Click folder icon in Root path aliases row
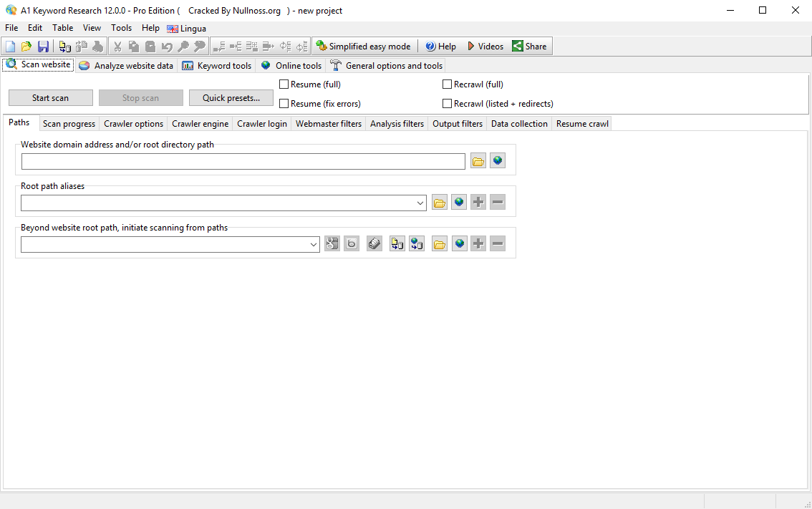This screenshot has height=509, width=812. 440,203
